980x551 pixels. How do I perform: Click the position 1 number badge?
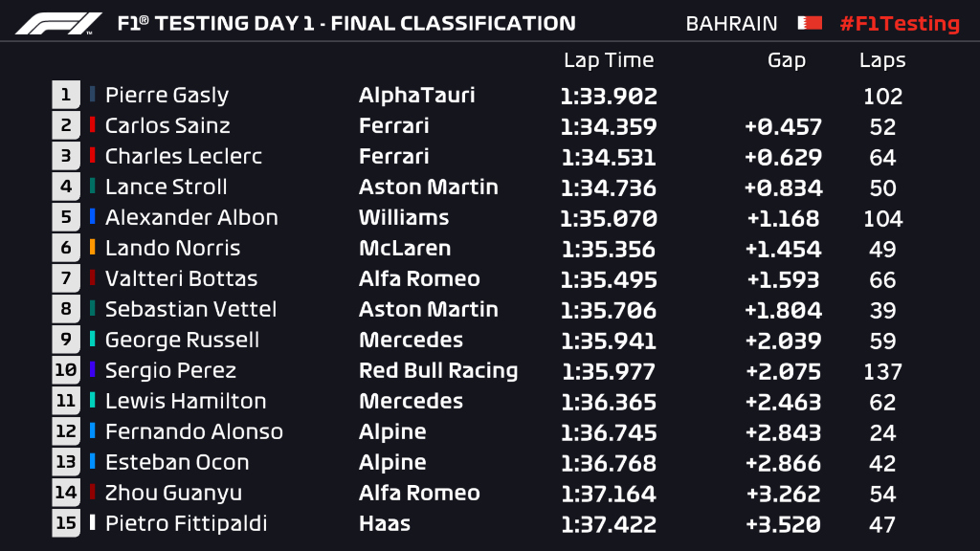point(65,95)
